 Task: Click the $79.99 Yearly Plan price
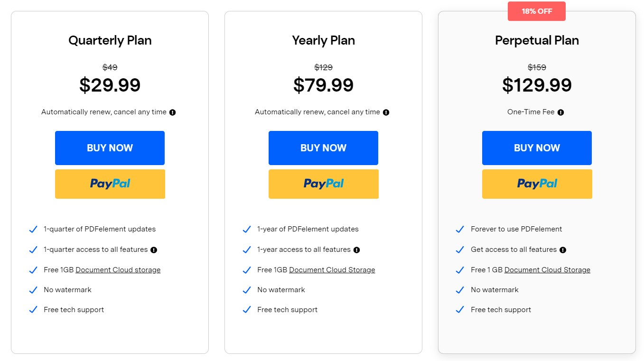[x=323, y=85]
